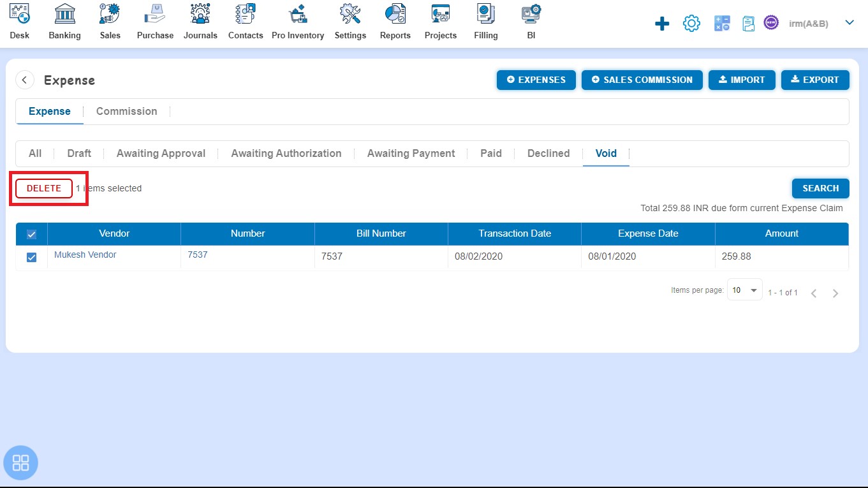Open the Filling module icon
The image size is (868, 488).
(x=486, y=14)
